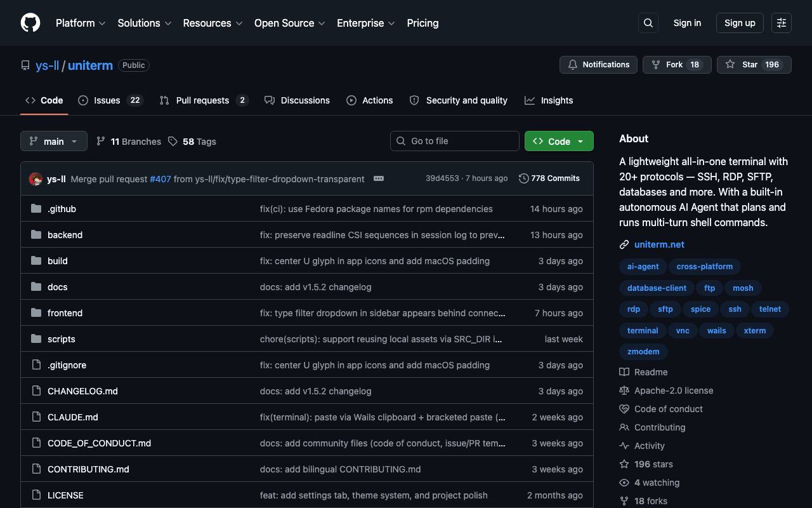Click the frontend folder icon
The width and height of the screenshot is (812, 508).
[36, 313]
